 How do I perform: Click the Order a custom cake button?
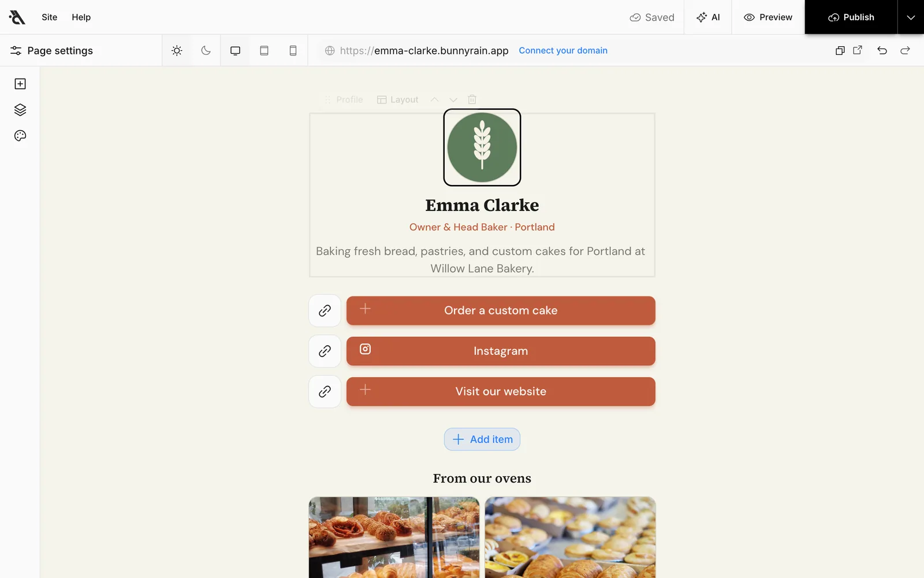(501, 310)
